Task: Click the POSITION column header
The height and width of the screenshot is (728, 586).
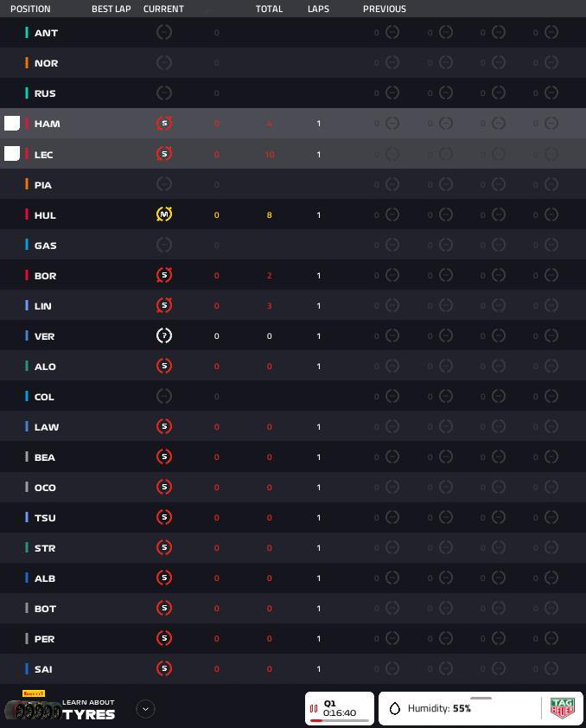Action: coord(30,9)
